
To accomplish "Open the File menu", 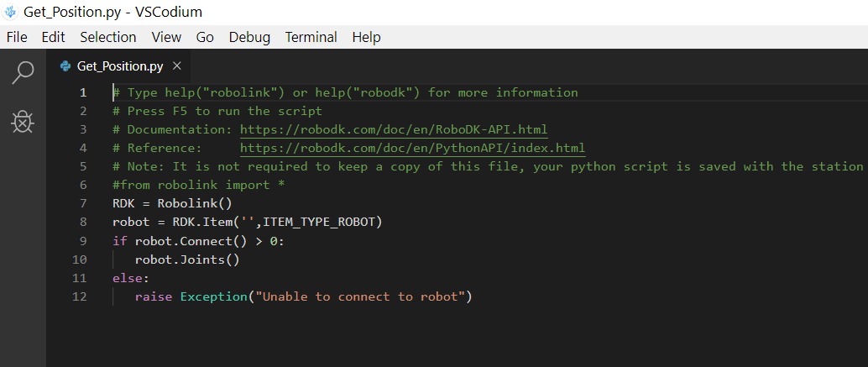I will click(17, 37).
